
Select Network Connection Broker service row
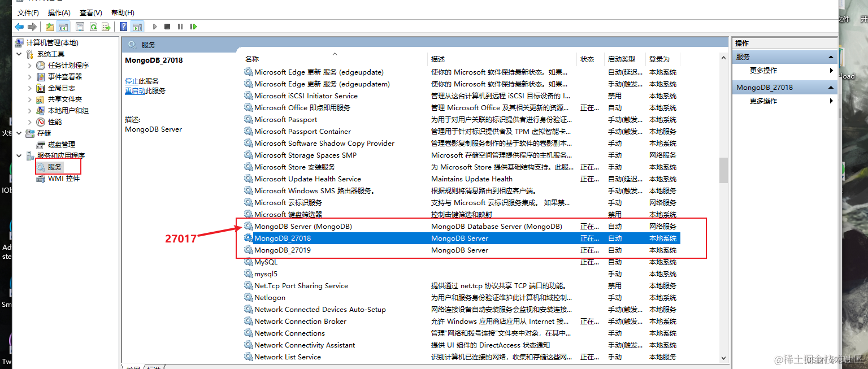(x=461, y=322)
